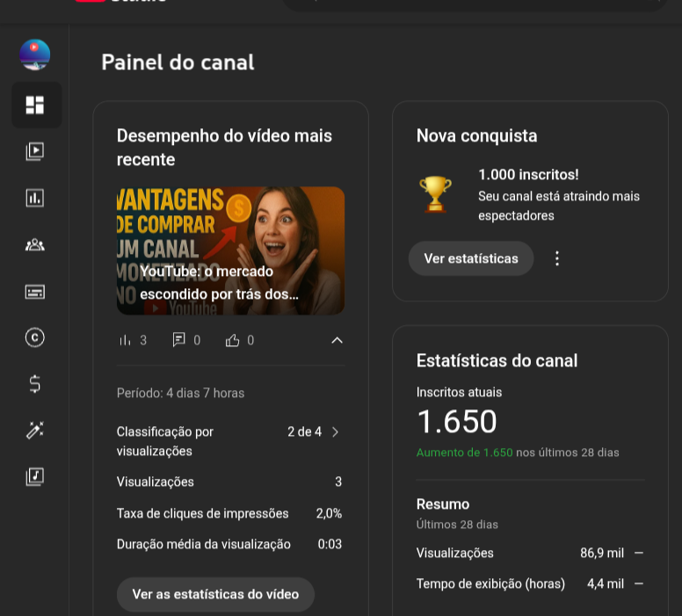The image size is (682, 616).
Task: Open ranking details arrow next to 2 de 4
Action: click(336, 432)
